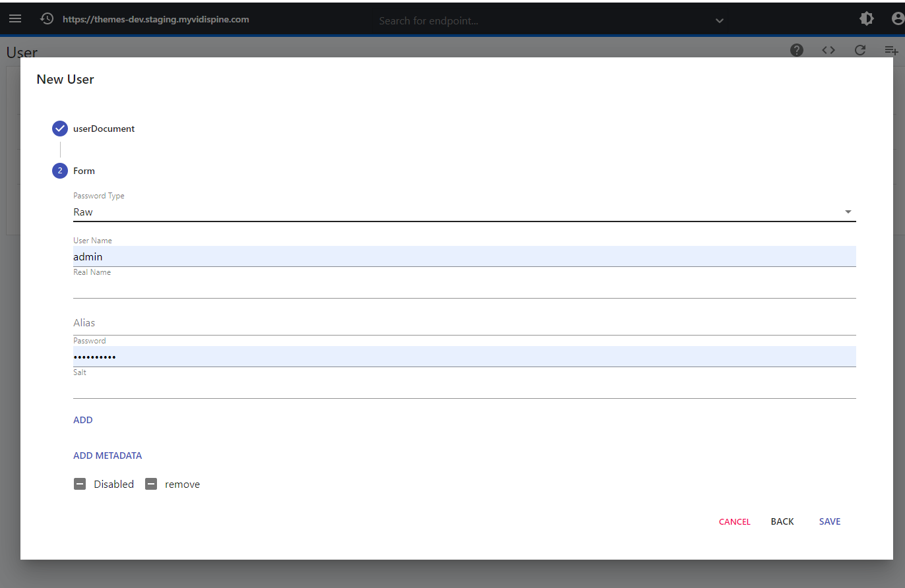The width and height of the screenshot is (905, 588).
Task: Click the add-to-list plus icon
Action: point(891,50)
